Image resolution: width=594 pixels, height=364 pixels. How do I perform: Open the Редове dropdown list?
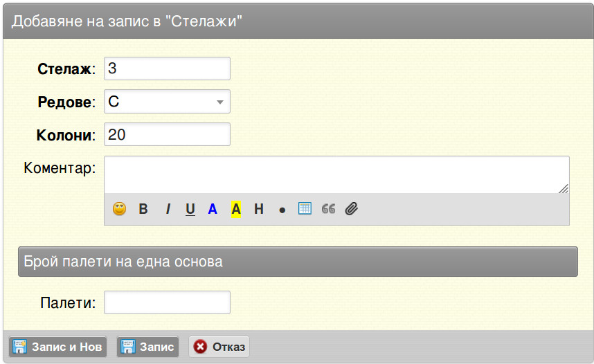point(167,102)
